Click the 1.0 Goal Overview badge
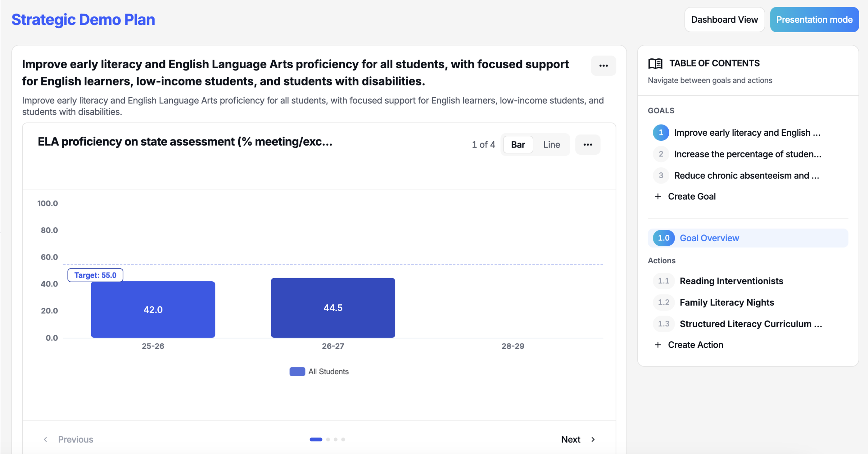 (x=664, y=238)
